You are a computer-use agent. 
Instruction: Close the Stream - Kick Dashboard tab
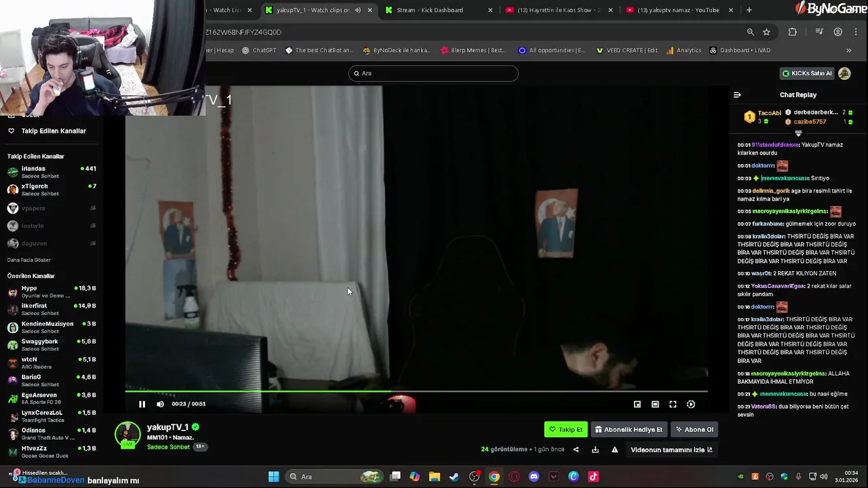point(490,10)
